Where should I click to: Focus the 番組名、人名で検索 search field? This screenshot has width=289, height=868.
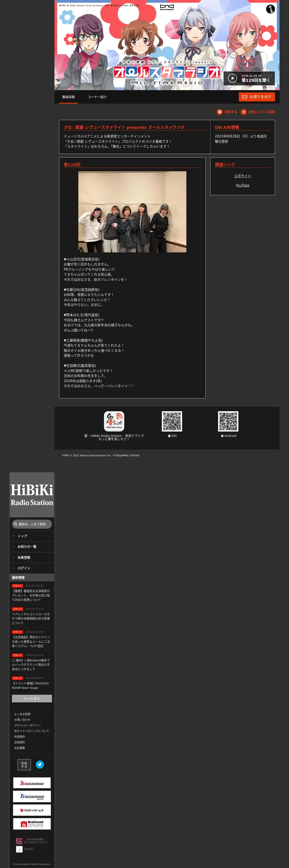[32, 524]
